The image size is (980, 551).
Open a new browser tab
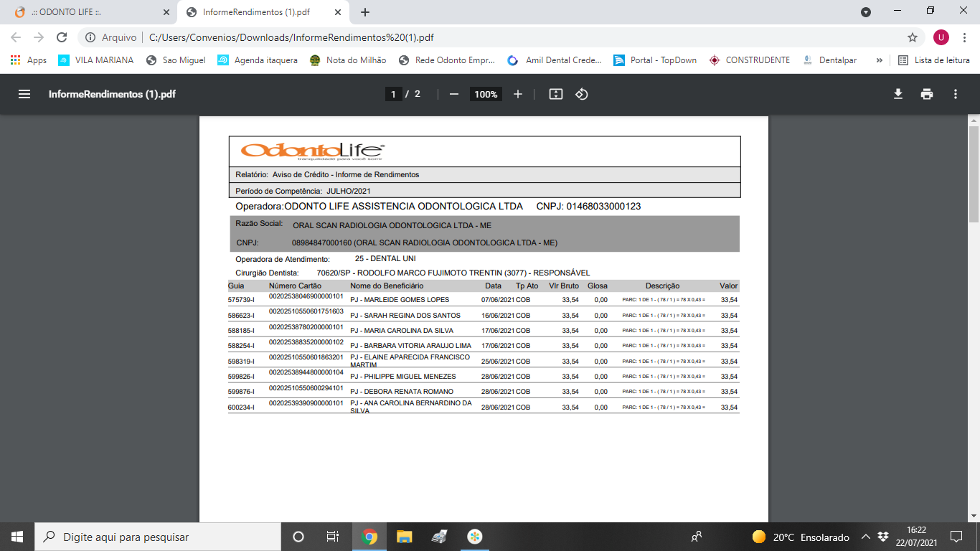pos(365,12)
